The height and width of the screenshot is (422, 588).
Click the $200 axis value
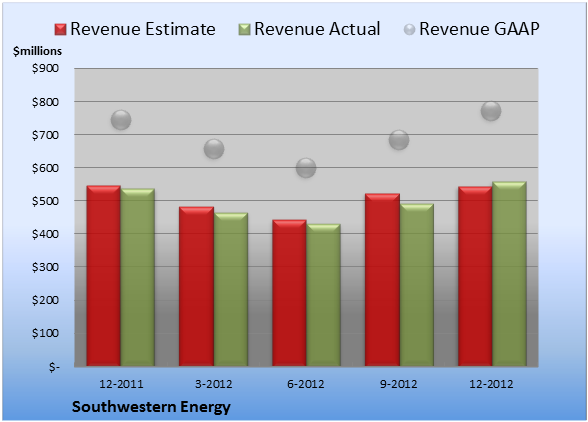[x=45, y=300]
